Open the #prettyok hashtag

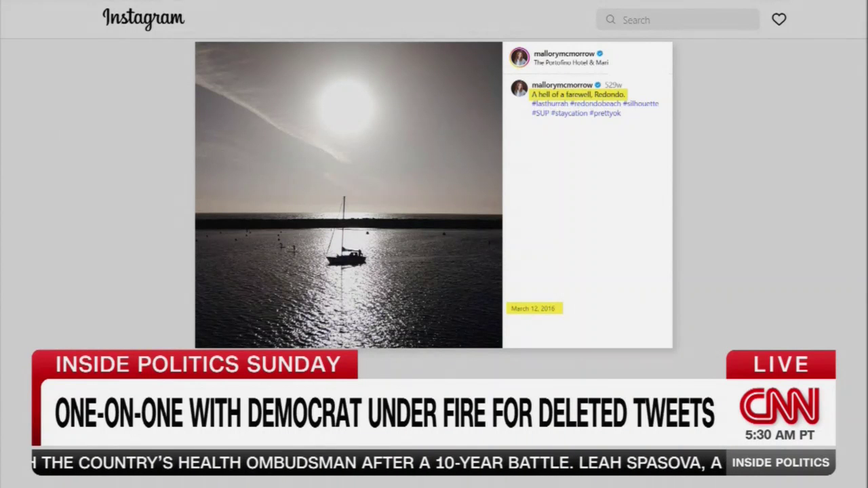pos(605,113)
